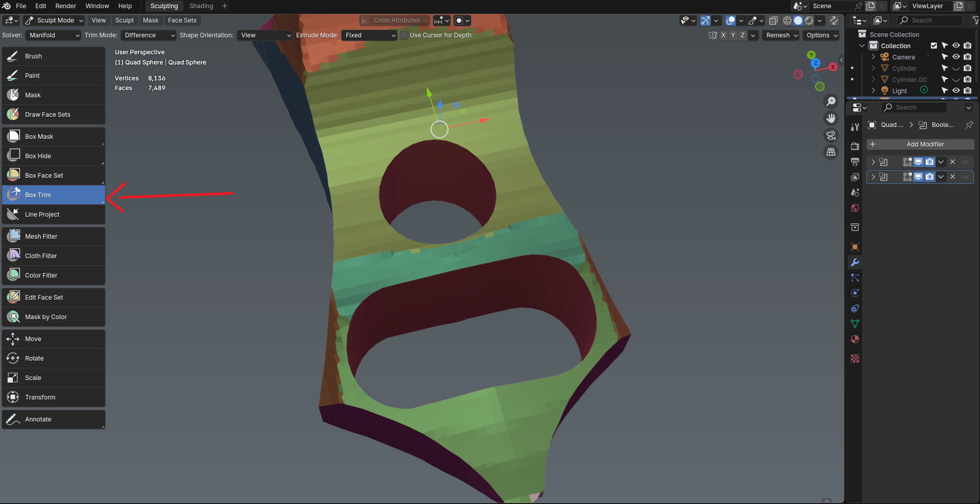Open the Sculpt Mode dropdown

coord(54,20)
